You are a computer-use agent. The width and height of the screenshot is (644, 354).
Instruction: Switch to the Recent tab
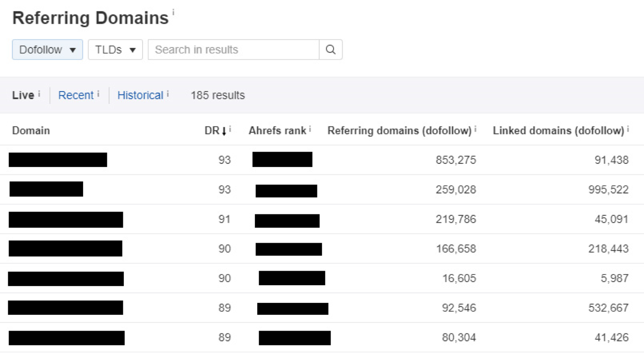coord(76,95)
